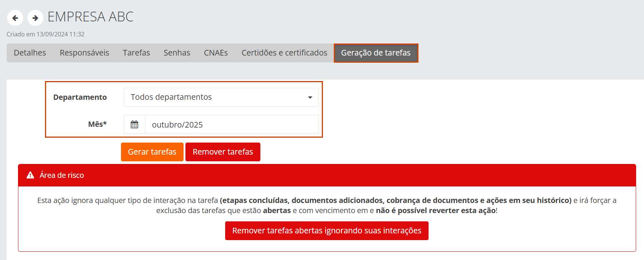The width and height of the screenshot is (644, 260).
Task: Open the Tarefas tab
Action: point(136,53)
